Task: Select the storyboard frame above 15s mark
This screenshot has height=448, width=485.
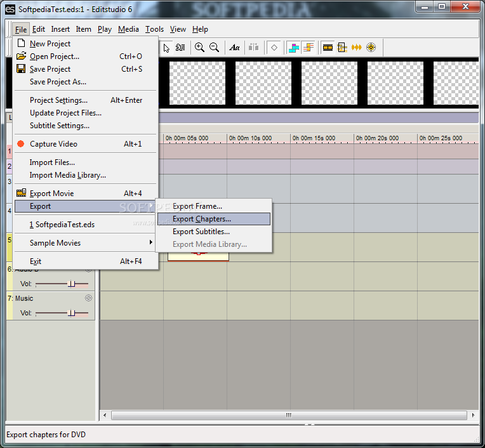Action: point(329,83)
